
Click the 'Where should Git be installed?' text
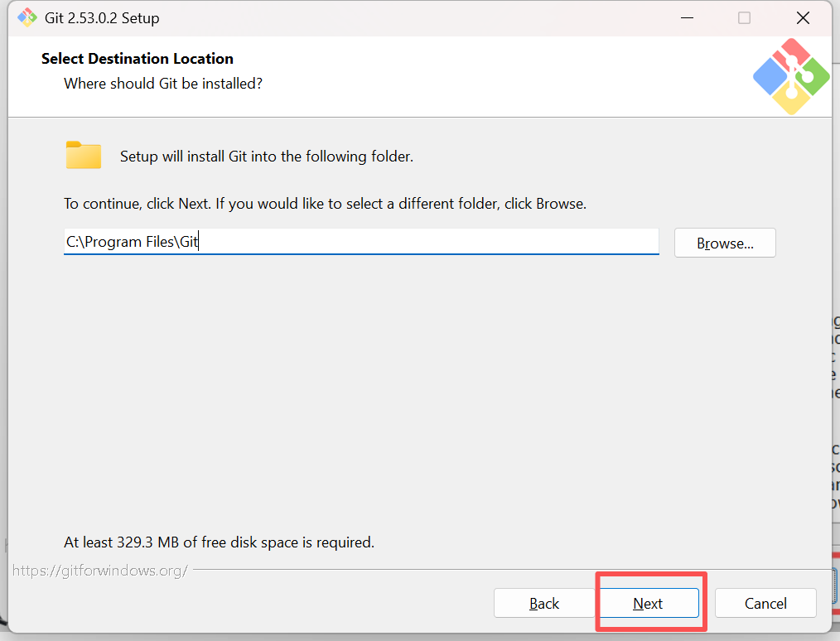163,84
